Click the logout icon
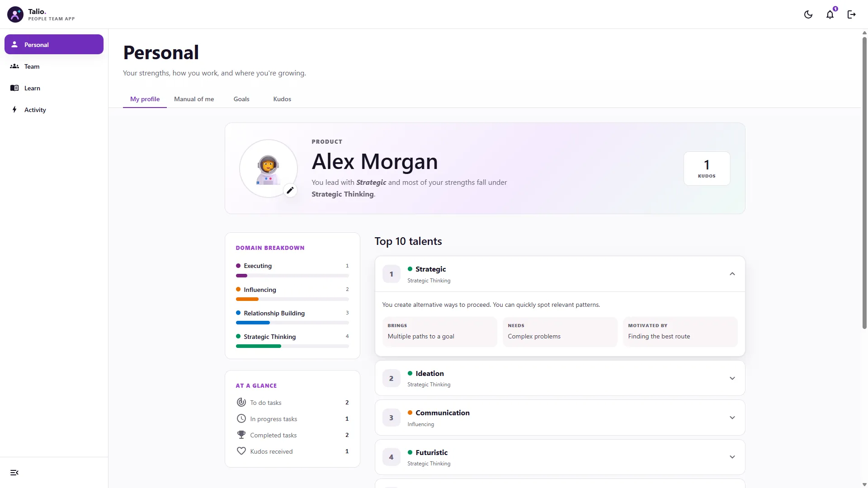 click(x=852, y=14)
